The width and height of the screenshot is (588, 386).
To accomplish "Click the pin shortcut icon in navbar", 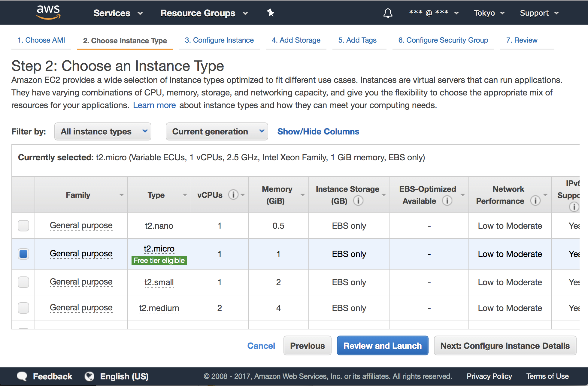I will [271, 13].
